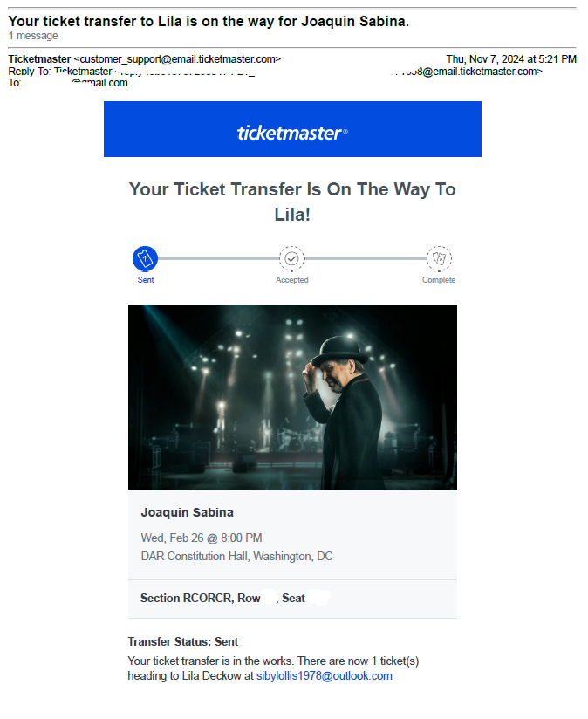Click the Sent step label
The width and height of the screenshot is (588, 719).
tap(146, 280)
